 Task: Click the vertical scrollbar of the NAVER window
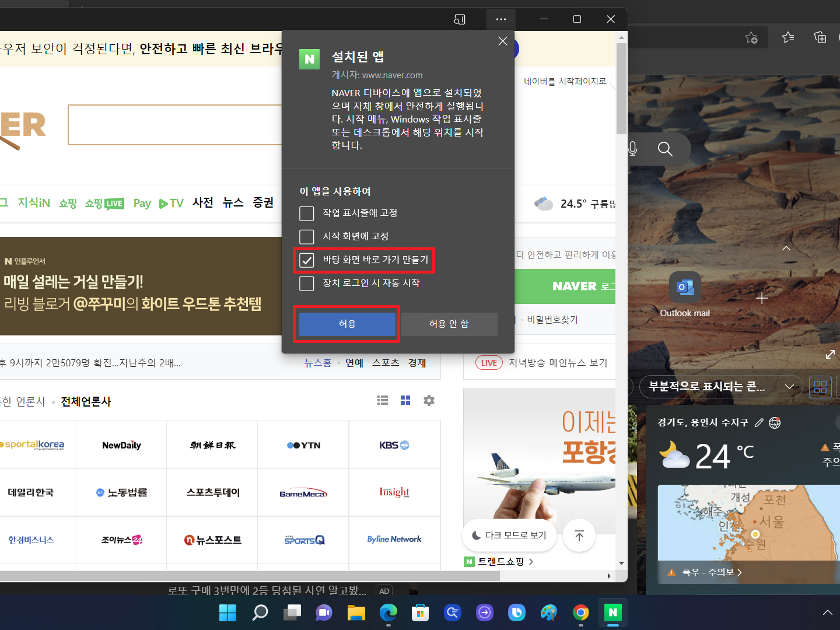coord(622,87)
